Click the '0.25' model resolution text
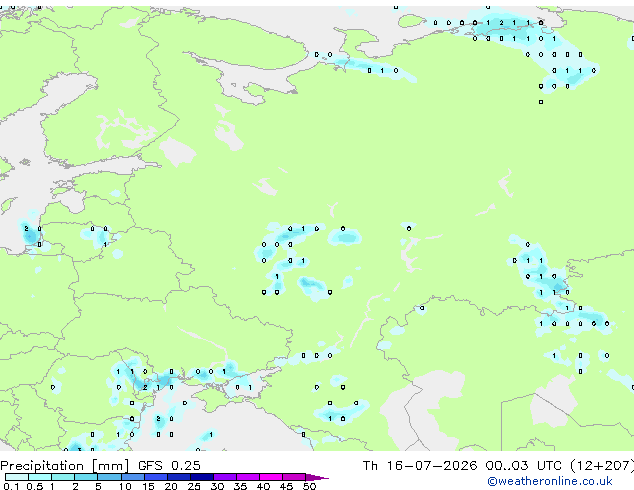 (x=186, y=466)
